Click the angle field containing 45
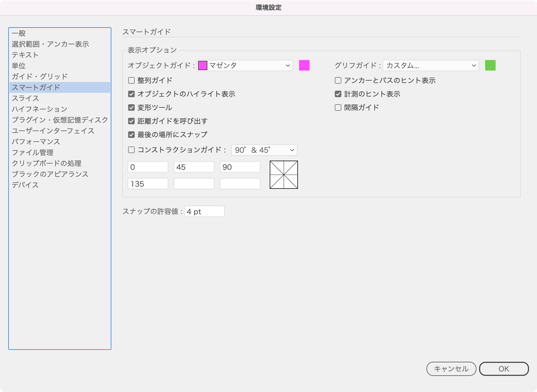 [x=194, y=167]
